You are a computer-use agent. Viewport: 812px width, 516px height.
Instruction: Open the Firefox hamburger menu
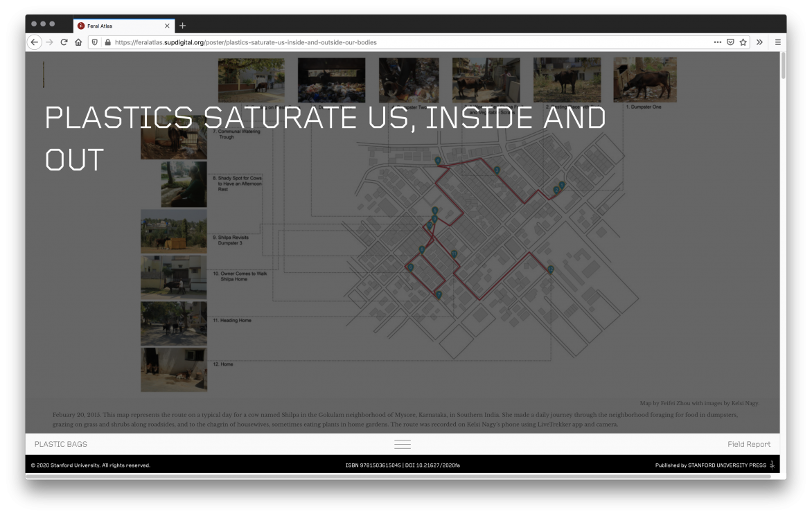[x=777, y=42]
